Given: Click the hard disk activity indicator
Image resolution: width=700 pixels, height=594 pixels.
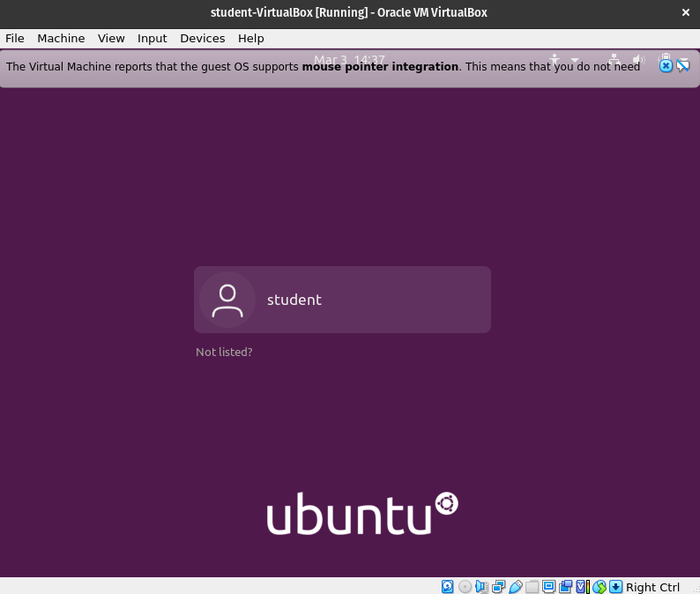Looking at the screenshot, I should coord(448,587).
